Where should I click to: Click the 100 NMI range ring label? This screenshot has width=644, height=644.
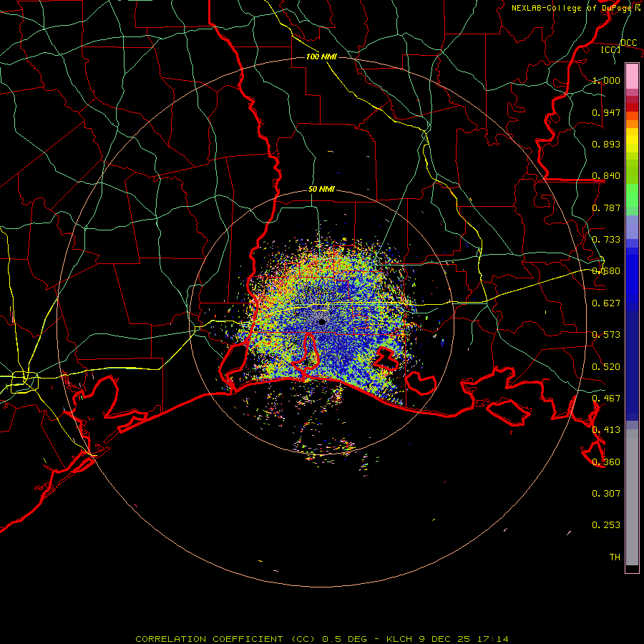click(x=321, y=57)
